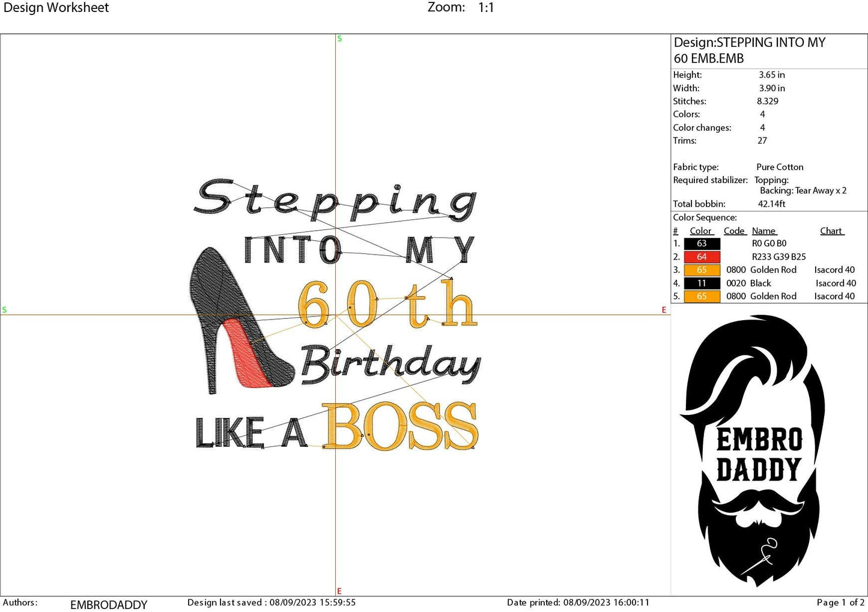Click the design name STEPPING INTO MY 60 EMB.EMB
Screen dimensions: 868x612
pyautogui.click(x=748, y=50)
